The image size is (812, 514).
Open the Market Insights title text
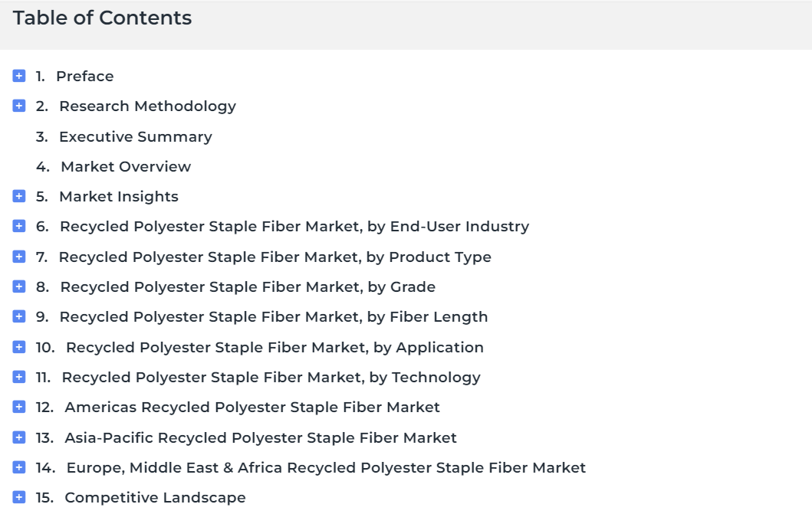pos(119,197)
